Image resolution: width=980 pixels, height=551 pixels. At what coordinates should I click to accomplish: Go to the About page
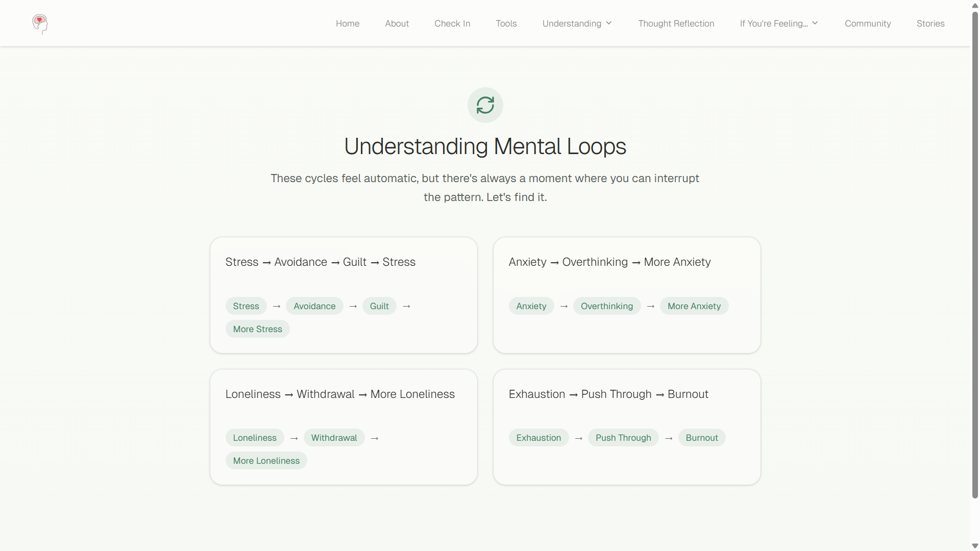point(397,23)
